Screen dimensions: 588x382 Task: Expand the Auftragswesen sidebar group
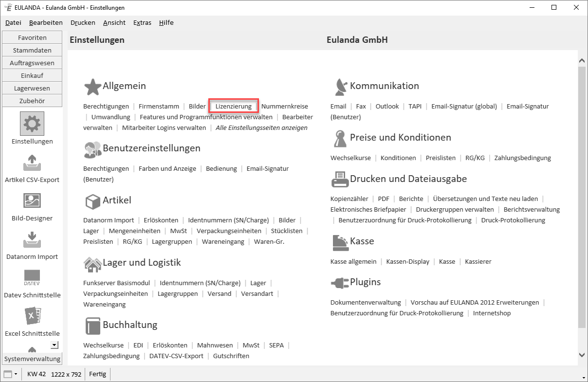click(32, 63)
